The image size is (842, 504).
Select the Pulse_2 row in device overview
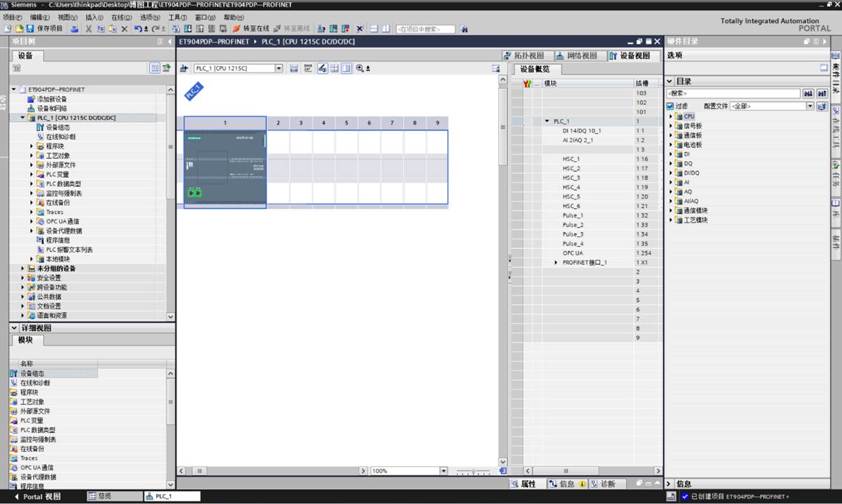point(586,225)
